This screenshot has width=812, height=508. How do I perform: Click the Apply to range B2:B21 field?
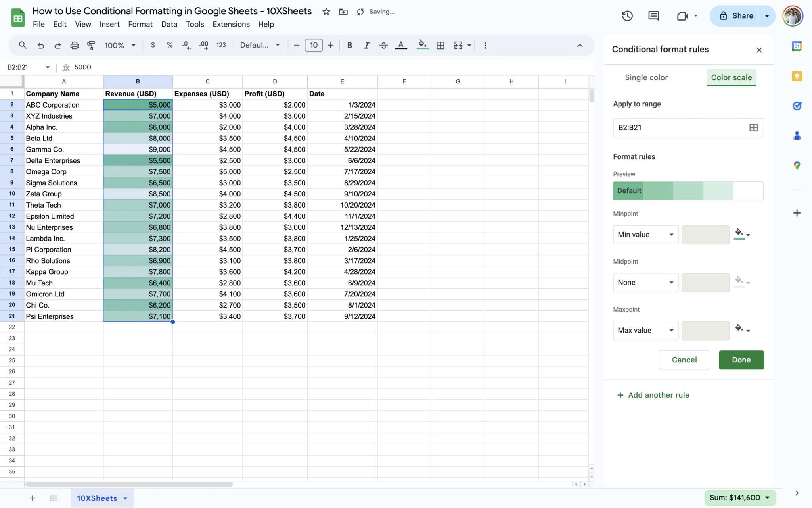point(688,127)
